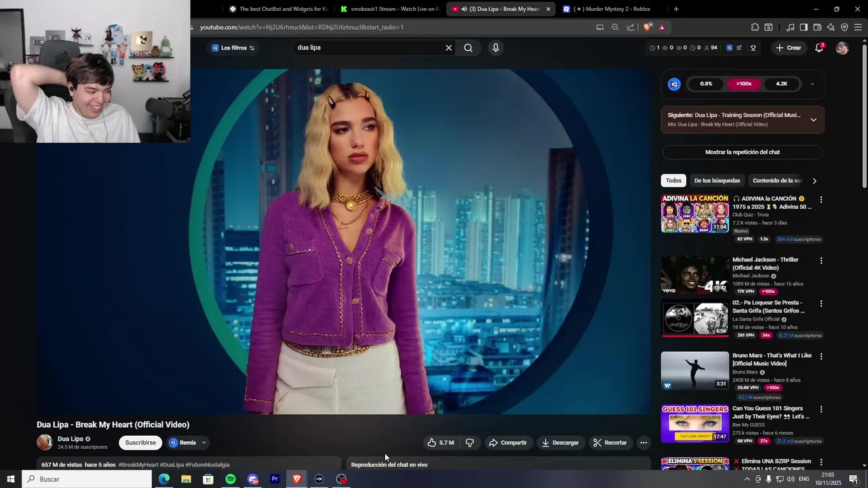
Task: Clear the 'dua lipa' search text
Action: pyautogui.click(x=448, y=48)
